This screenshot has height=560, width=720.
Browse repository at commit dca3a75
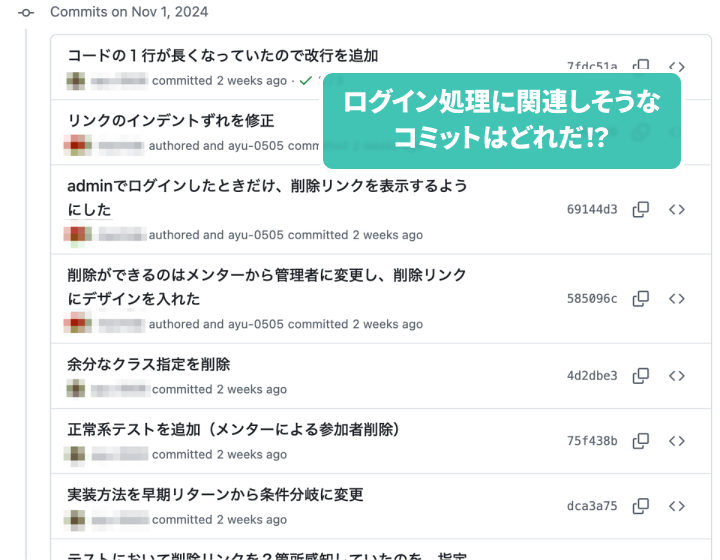677,506
